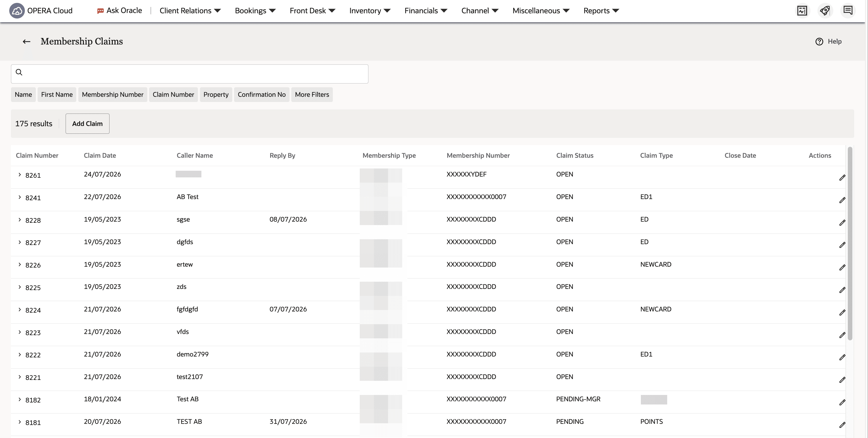
Task: Expand claim row 8261
Action: tap(20, 175)
